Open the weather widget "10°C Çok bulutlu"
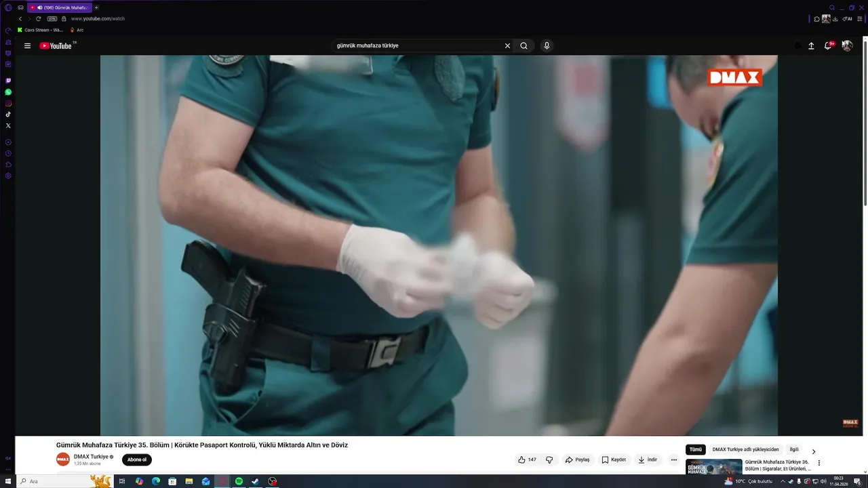Screen dimensions: 868x488 [749, 481]
